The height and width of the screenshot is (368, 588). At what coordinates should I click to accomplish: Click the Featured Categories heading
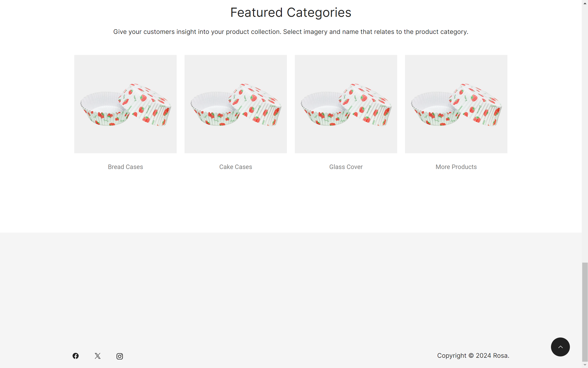coord(291,13)
